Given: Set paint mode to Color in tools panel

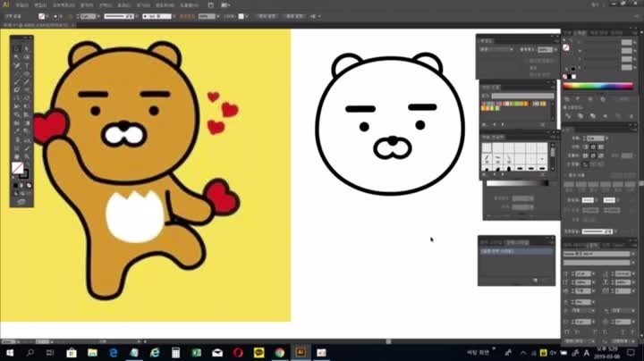Looking at the screenshot, I should pos(16,186).
